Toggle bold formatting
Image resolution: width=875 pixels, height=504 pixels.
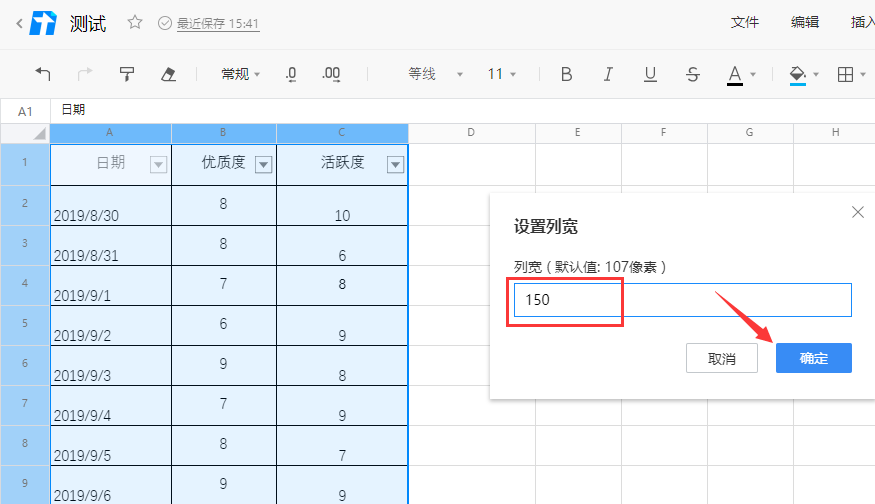[566, 74]
